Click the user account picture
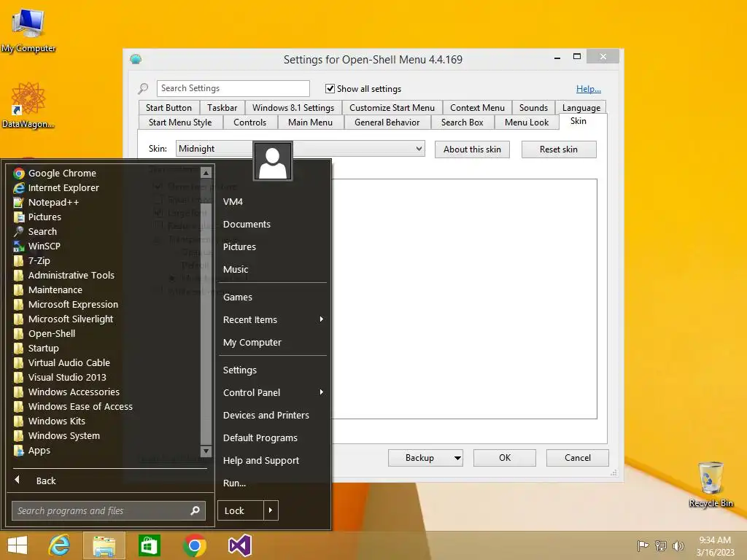This screenshot has height=560, width=747. tap(273, 161)
